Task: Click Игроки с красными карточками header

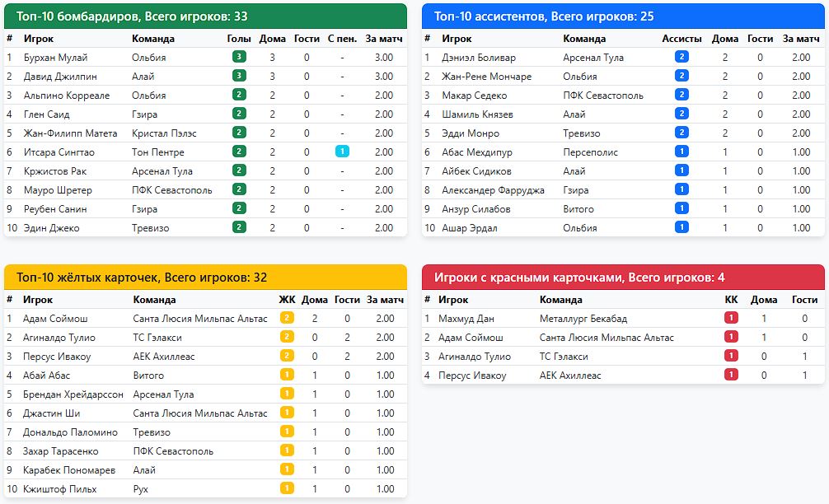Action: coord(623,278)
